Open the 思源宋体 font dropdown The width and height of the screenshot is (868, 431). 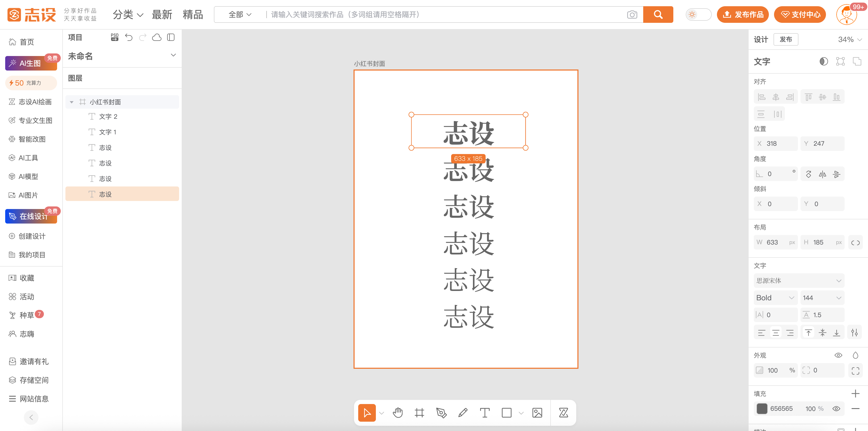[799, 281]
